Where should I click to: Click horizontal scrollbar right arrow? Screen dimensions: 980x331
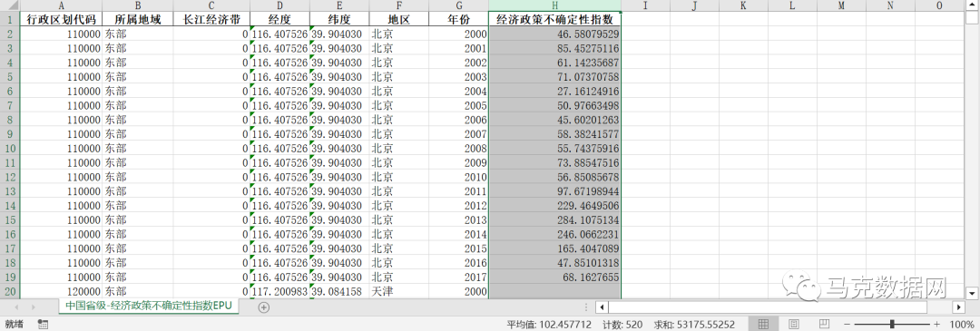(959, 307)
